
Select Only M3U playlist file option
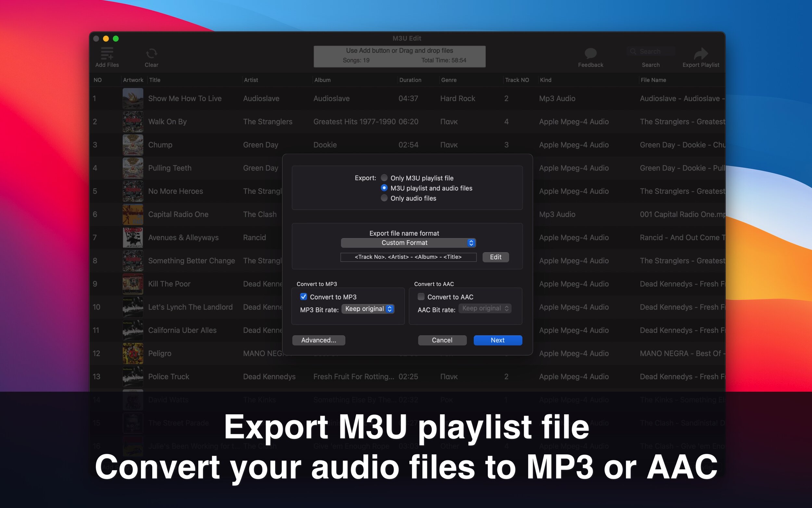tap(384, 178)
